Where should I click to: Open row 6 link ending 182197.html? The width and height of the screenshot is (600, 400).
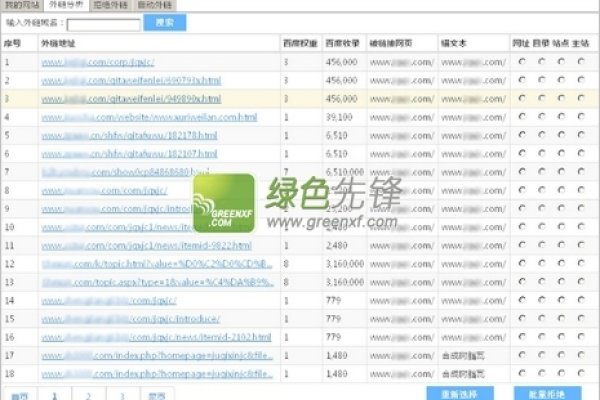click(129, 154)
